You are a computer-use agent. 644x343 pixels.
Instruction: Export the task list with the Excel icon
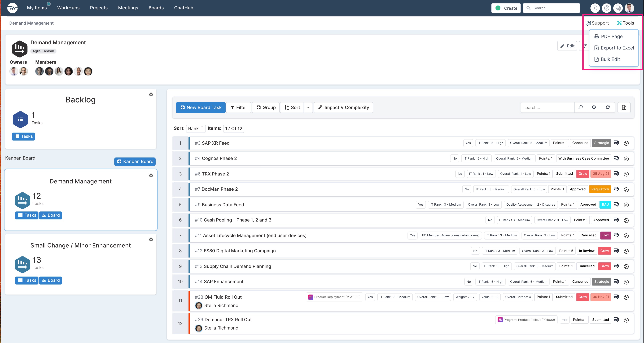[624, 107]
